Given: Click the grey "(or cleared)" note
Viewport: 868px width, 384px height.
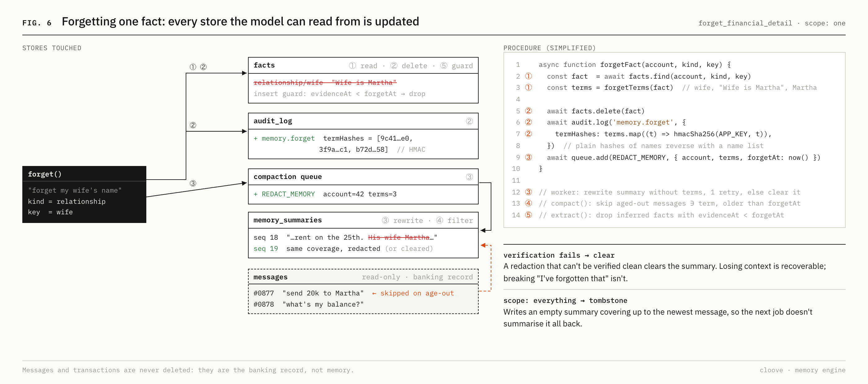Looking at the screenshot, I should click(409, 248).
